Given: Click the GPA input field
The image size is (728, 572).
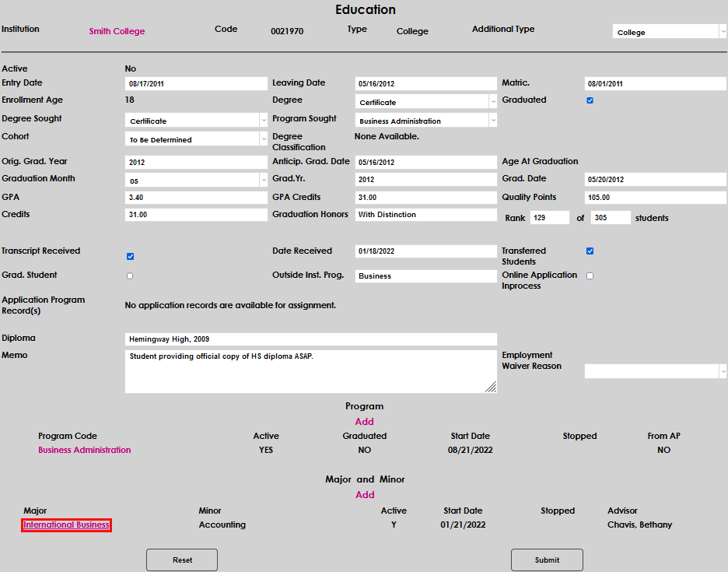Looking at the screenshot, I should 196,198.
